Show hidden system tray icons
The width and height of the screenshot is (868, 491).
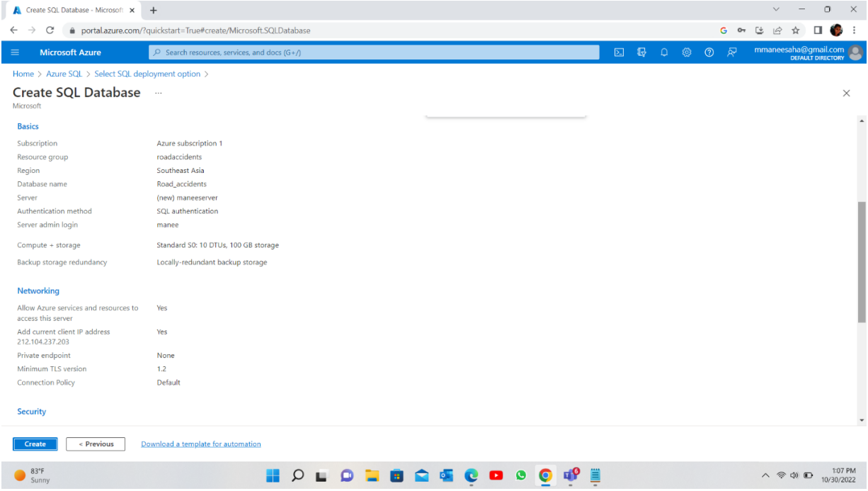coord(765,475)
